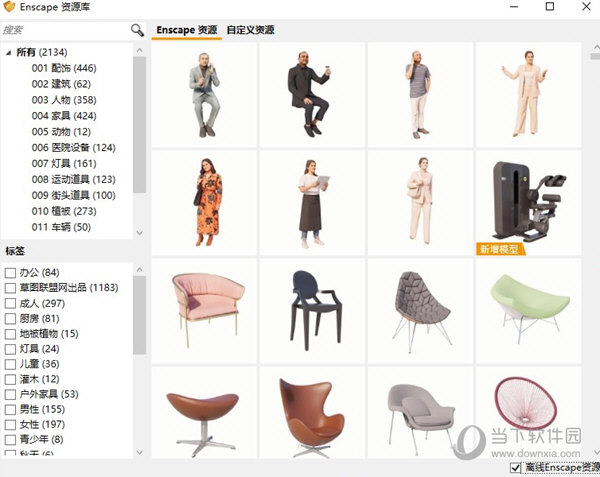Click category list scroll-up arrow
The height and width of the screenshot is (477, 600).
click(140, 50)
